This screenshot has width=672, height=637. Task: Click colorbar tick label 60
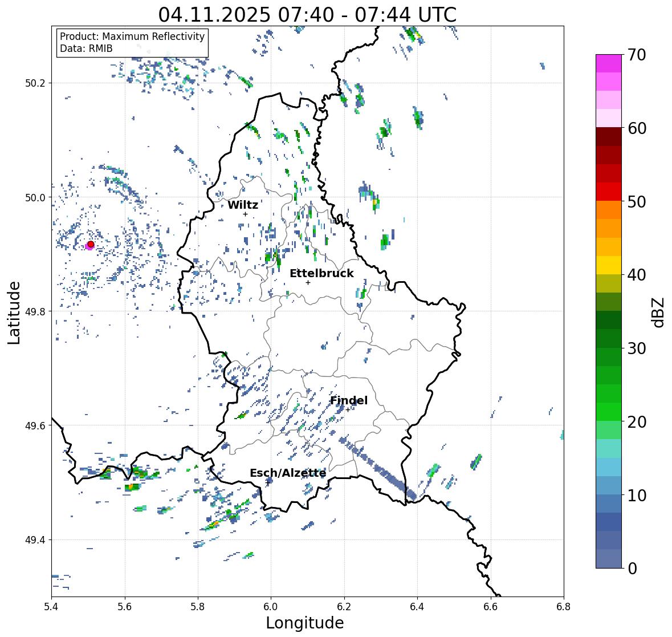pos(637,128)
